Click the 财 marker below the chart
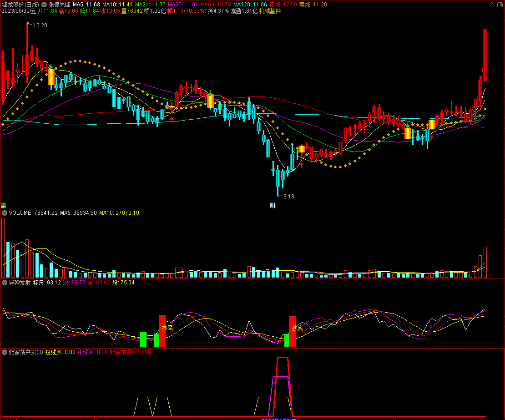 [273, 205]
